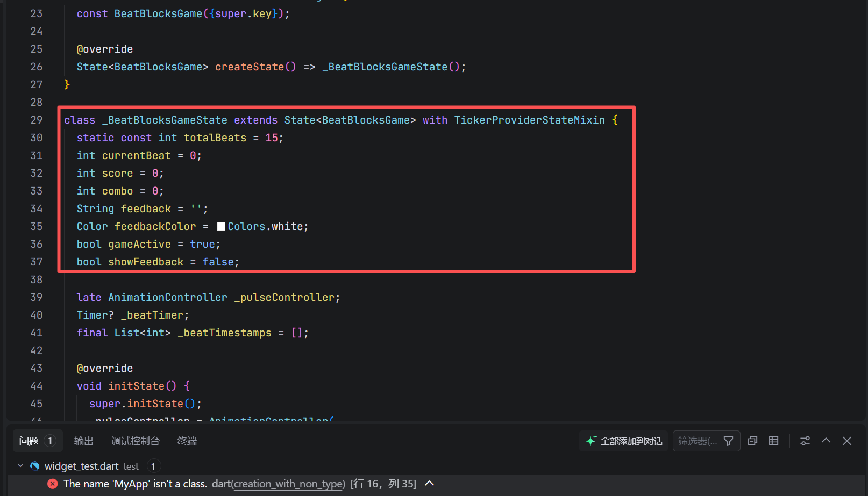Image resolution: width=868 pixels, height=496 pixels.
Task: Click the Colors.white color swatch
Action: pyautogui.click(x=221, y=226)
